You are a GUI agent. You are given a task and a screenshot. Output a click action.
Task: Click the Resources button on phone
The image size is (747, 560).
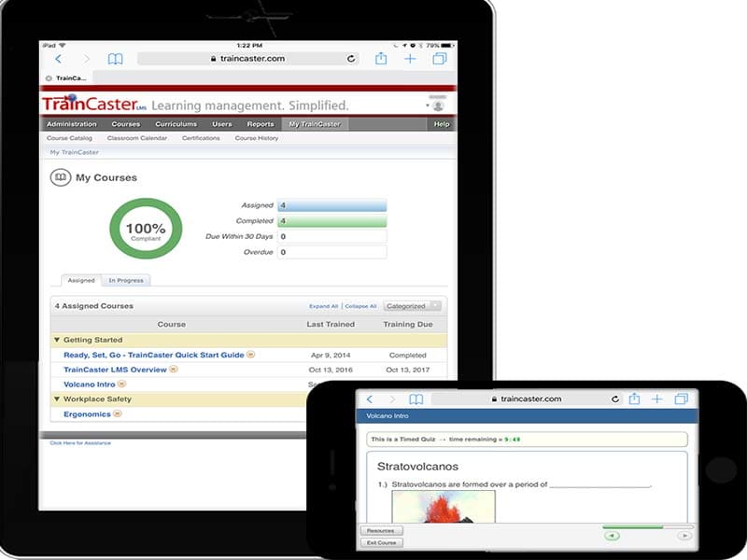point(381,530)
